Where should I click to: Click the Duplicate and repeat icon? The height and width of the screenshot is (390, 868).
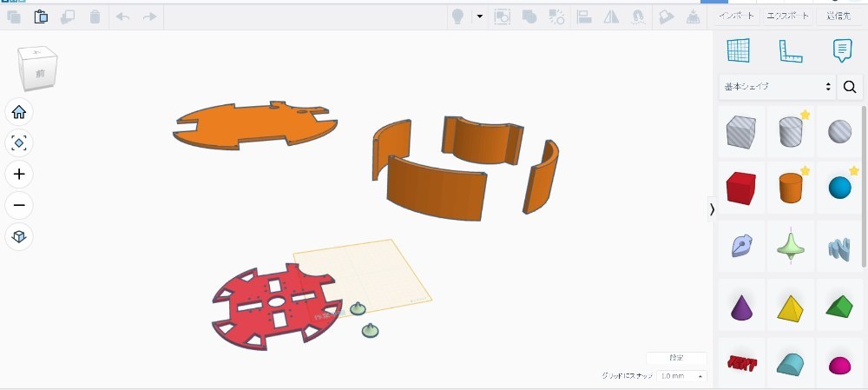point(68,17)
